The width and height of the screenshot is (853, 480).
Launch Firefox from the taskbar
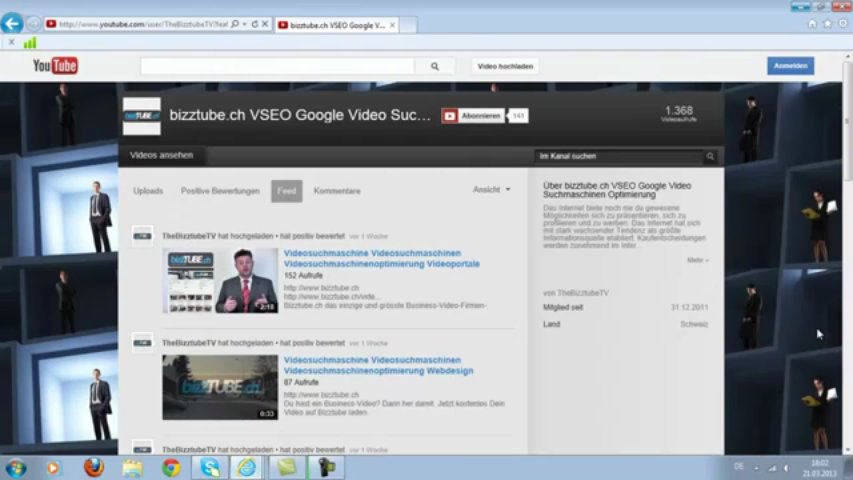click(93, 467)
